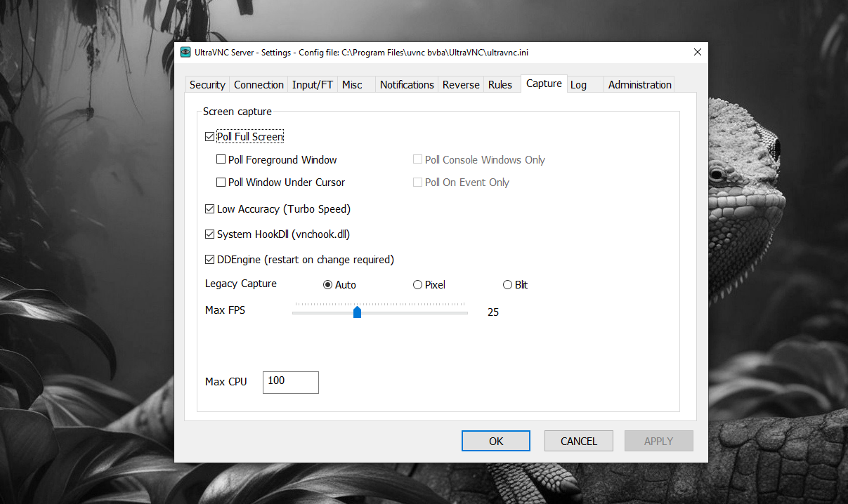Enable Poll Foreground Window
The height and width of the screenshot is (504, 848).
(x=221, y=160)
